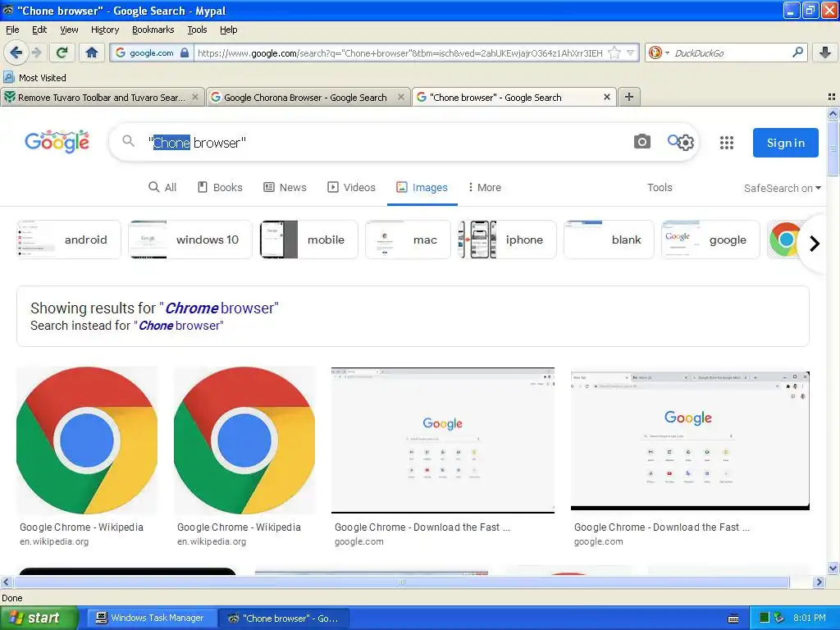
Task: Go back using the back arrow button
Action: click(x=16, y=52)
